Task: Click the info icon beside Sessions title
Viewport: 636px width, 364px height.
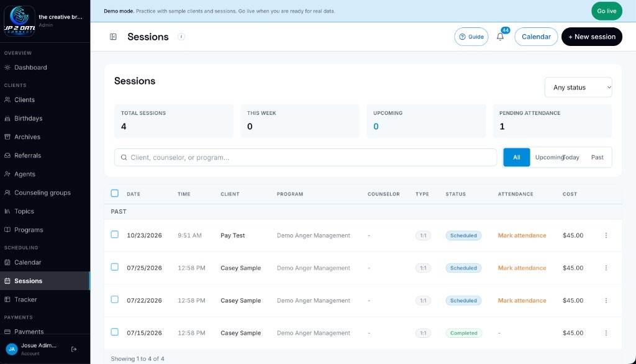Action: (181, 37)
